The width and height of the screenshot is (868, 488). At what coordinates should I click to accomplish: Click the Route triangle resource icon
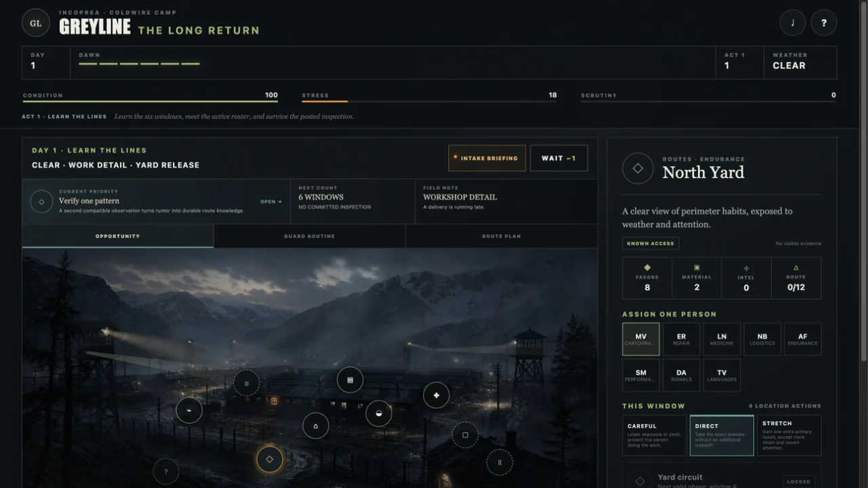[796, 268]
